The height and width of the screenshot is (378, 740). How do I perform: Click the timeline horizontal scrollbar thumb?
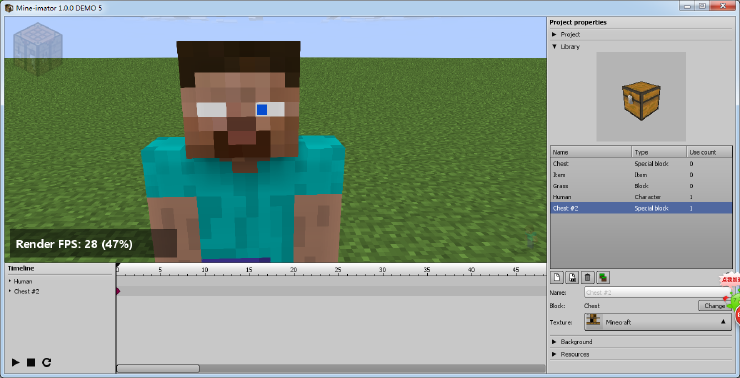pos(158,368)
